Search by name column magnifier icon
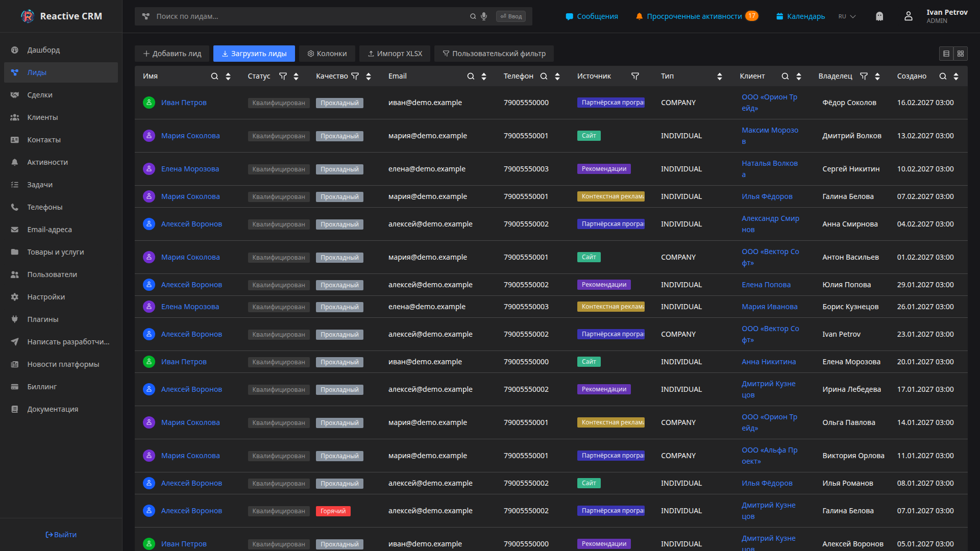This screenshot has width=980, height=551. (x=215, y=76)
